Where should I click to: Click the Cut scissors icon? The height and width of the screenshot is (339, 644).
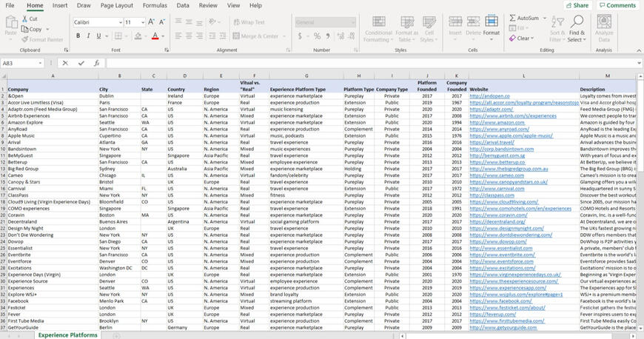click(x=24, y=19)
